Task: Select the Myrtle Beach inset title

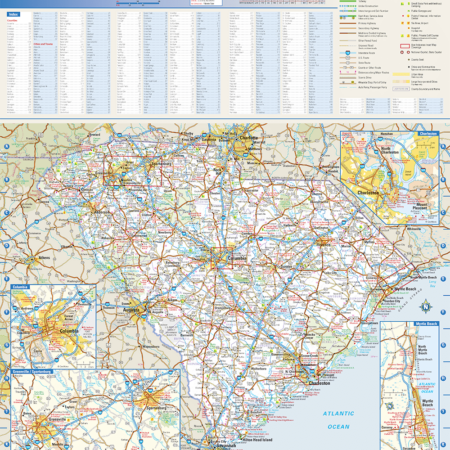Action: point(426,324)
